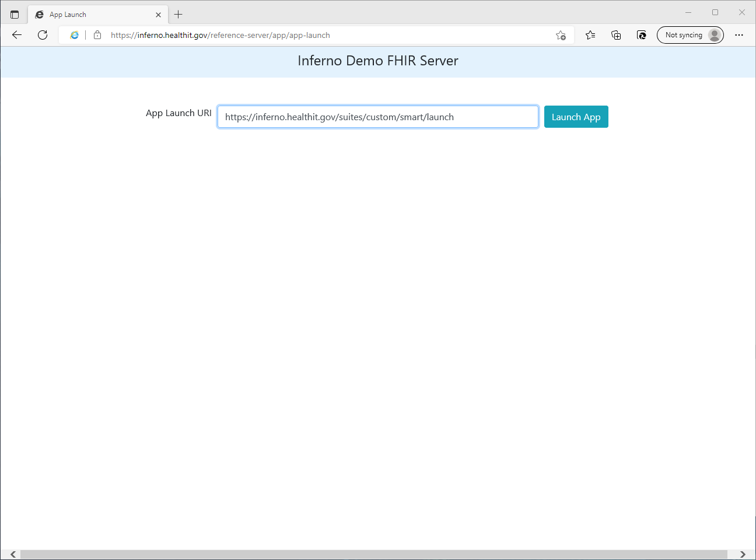
Task: Select the App Launch browser tab
Action: click(98, 15)
